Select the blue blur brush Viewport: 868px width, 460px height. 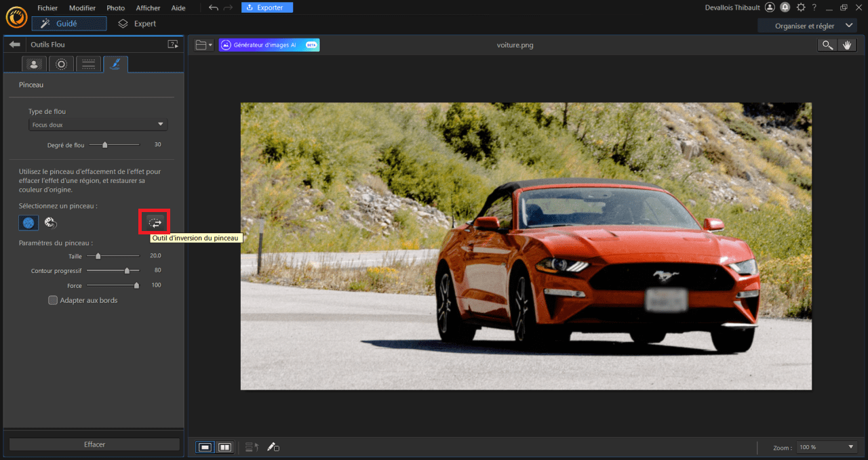(x=28, y=222)
